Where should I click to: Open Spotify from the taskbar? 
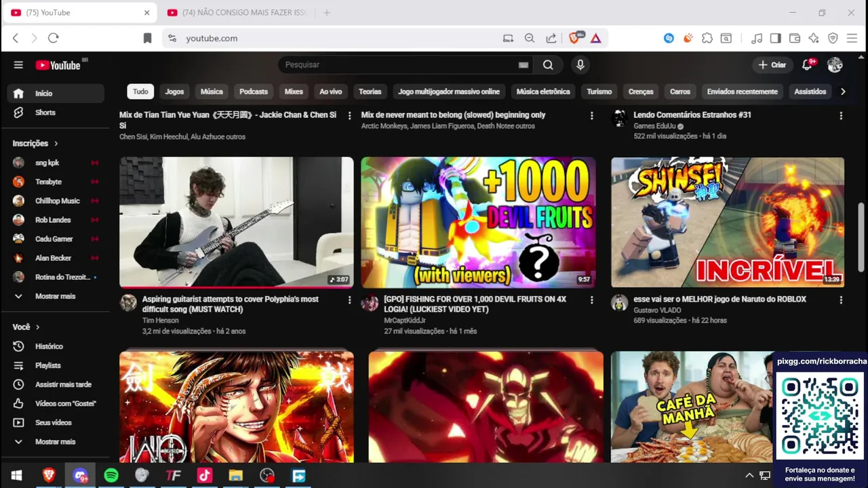[111, 476]
